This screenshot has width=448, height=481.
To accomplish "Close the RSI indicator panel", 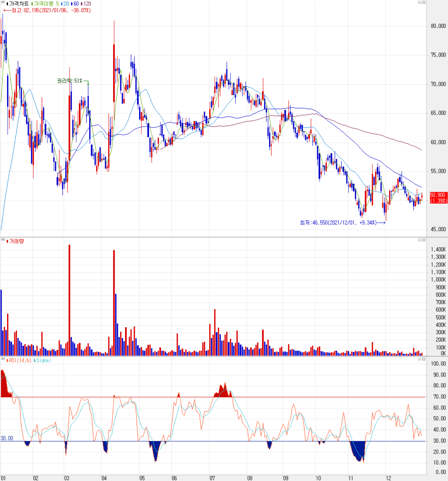I will [x=424, y=359].
